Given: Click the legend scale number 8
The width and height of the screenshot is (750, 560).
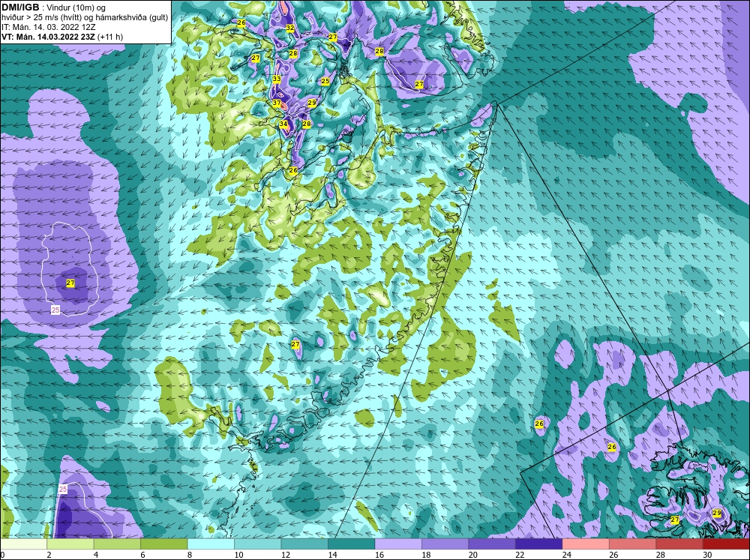Looking at the screenshot, I should pyautogui.click(x=190, y=555).
